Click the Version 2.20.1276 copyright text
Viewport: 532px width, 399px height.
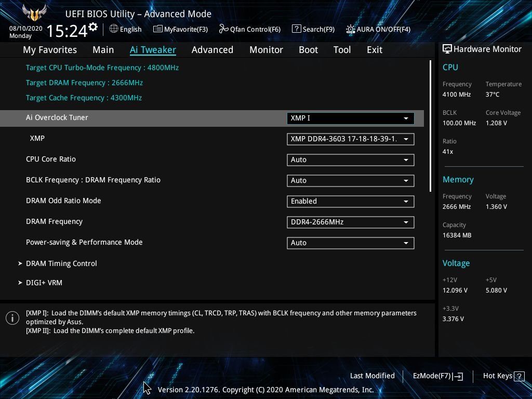click(265, 390)
